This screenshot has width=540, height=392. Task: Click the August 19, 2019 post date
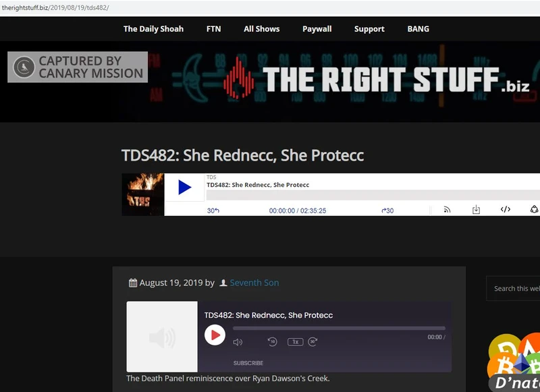coord(171,283)
